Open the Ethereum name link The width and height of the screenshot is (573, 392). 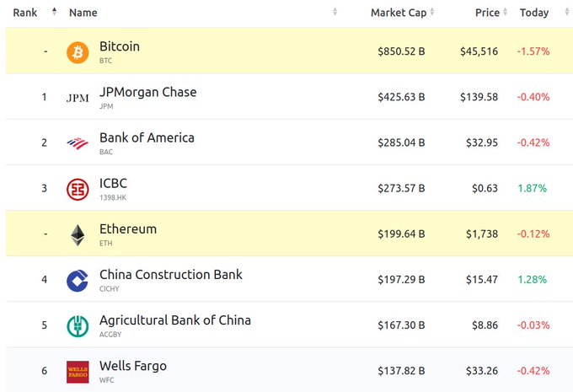128,229
